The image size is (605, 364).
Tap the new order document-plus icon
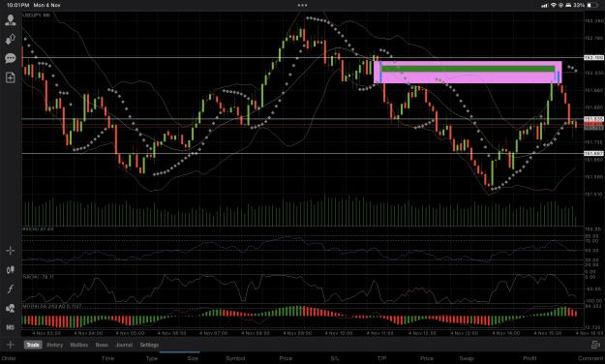click(x=11, y=77)
